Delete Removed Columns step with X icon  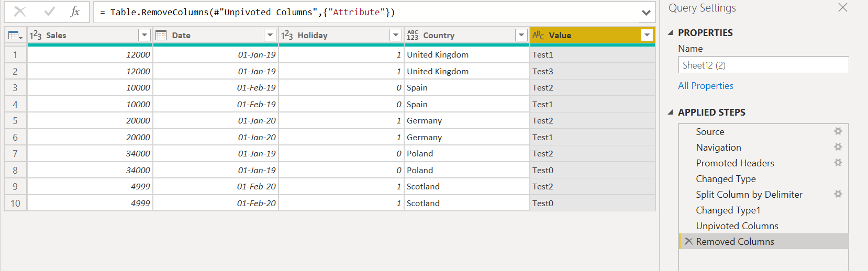pyautogui.click(x=689, y=241)
